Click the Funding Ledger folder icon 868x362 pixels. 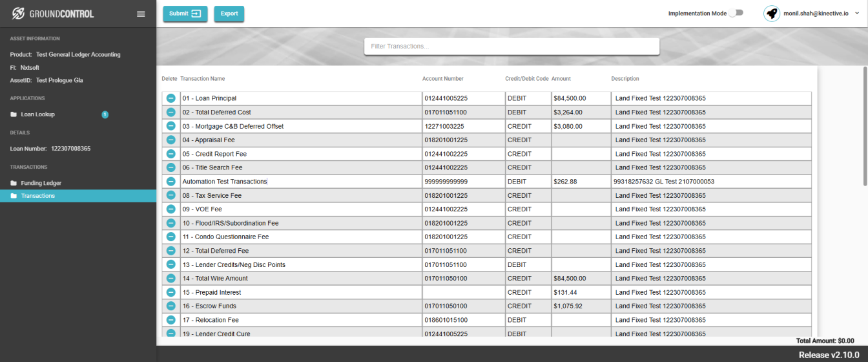point(14,183)
